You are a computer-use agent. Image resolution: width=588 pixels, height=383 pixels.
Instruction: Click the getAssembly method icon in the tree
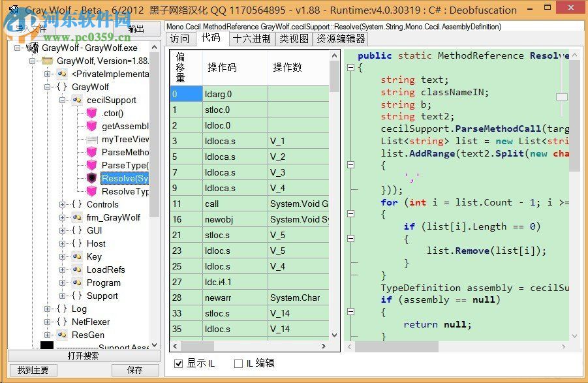pos(91,126)
